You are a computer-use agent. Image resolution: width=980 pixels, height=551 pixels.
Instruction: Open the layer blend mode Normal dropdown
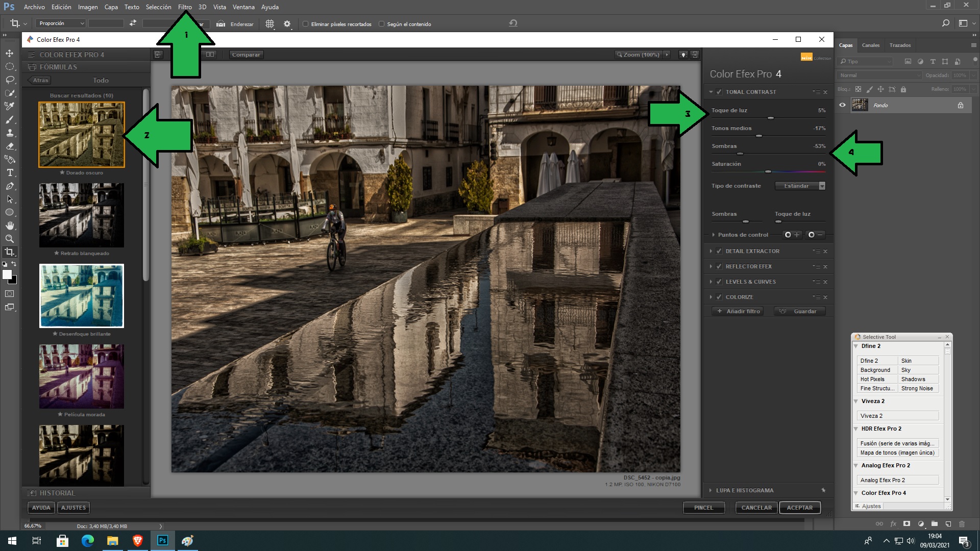879,75
